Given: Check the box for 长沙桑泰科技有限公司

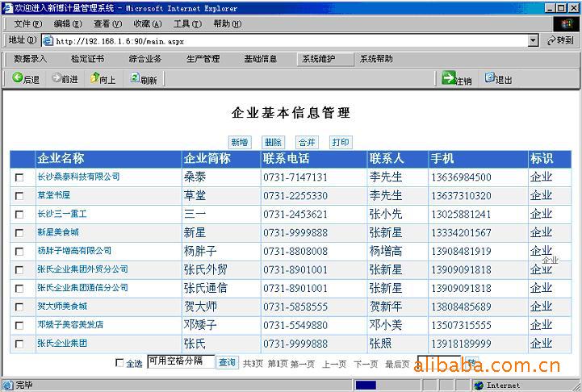Looking at the screenshot, I should [x=19, y=177].
